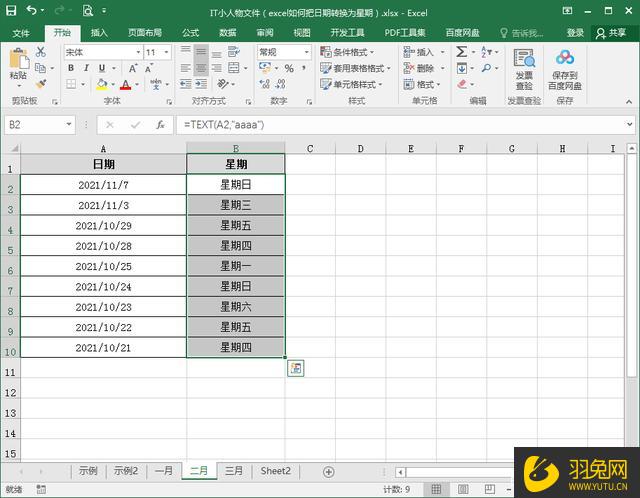The image size is (640, 498).
Task: Apply the yellow fill color bucket
Action: pyautogui.click(x=102, y=84)
